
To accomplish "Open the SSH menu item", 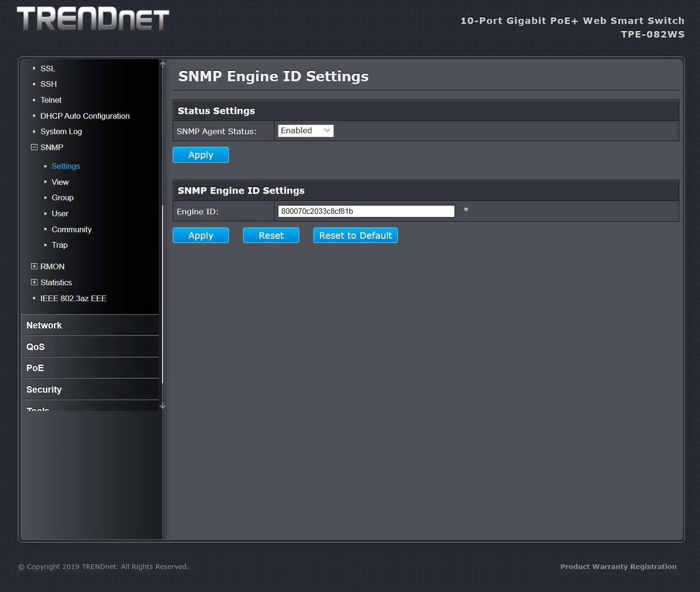I will (x=48, y=84).
